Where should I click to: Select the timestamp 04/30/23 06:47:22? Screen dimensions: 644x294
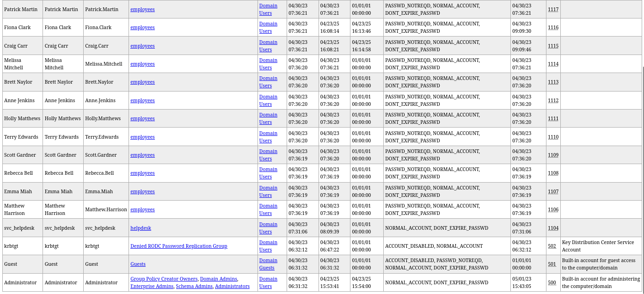pyautogui.click(x=330, y=246)
